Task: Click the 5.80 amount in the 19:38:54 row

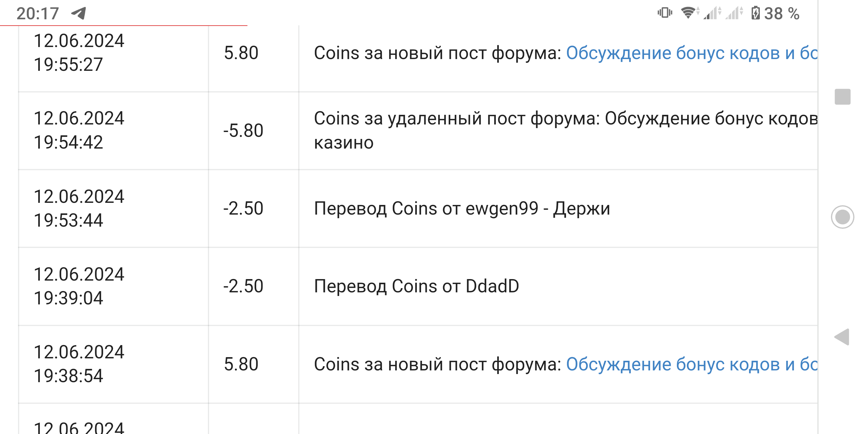Action: (241, 364)
